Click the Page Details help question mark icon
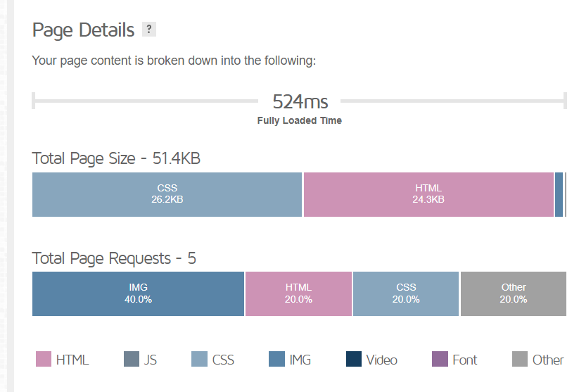This screenshot has width=579, height=392. point(148,30)
